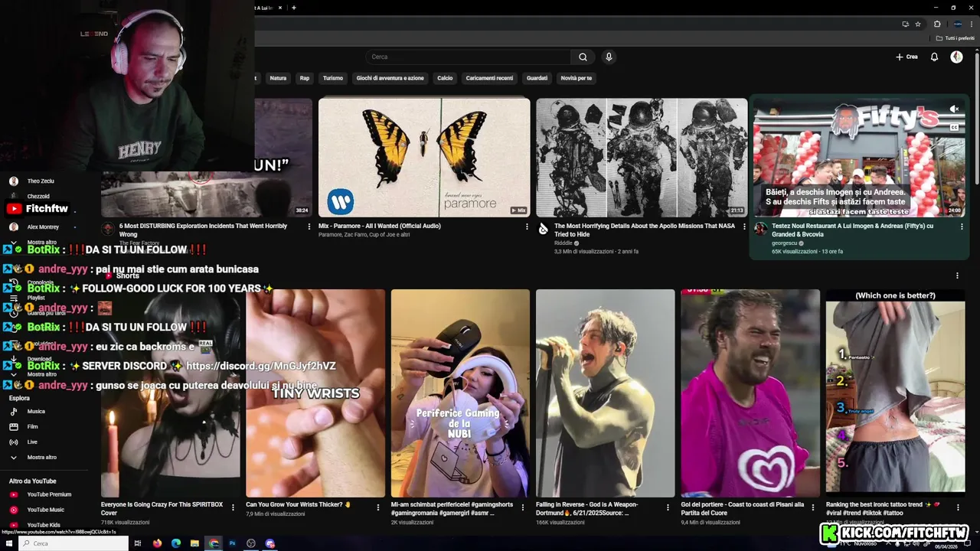Viewport: 980px width, 551px height.
Task: Click the Apollo Missions video title
Action: coord(645,230)
